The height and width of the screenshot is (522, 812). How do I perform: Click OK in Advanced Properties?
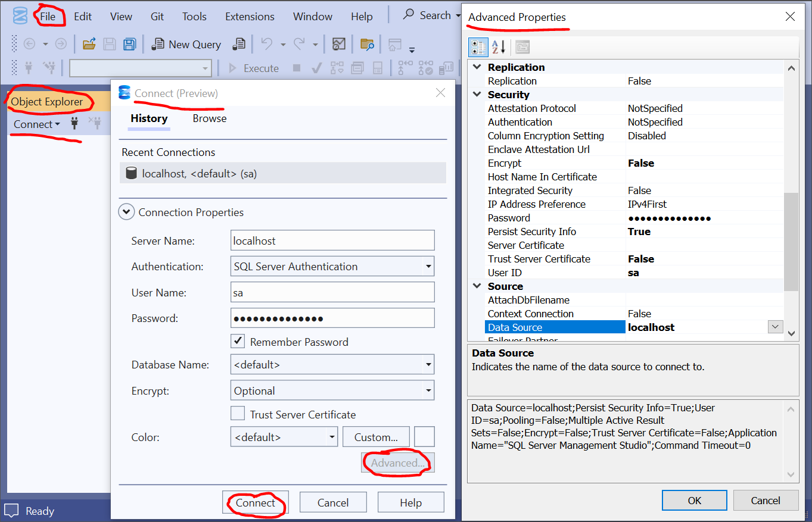tap(694, 501)
